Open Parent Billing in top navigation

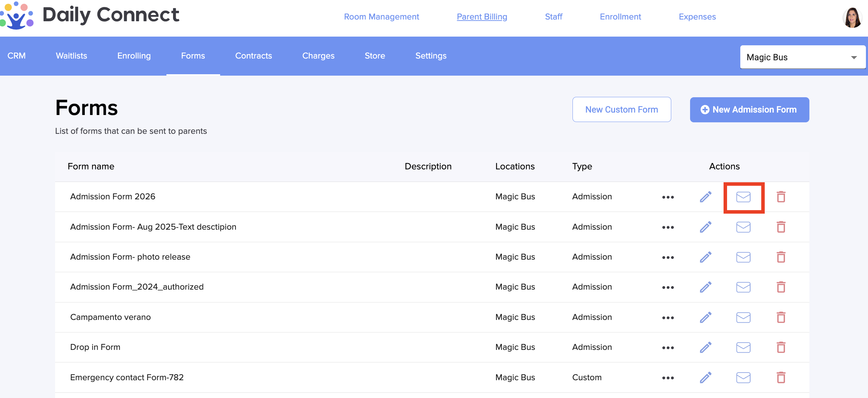pyautogui.click(x=482, y=17)
